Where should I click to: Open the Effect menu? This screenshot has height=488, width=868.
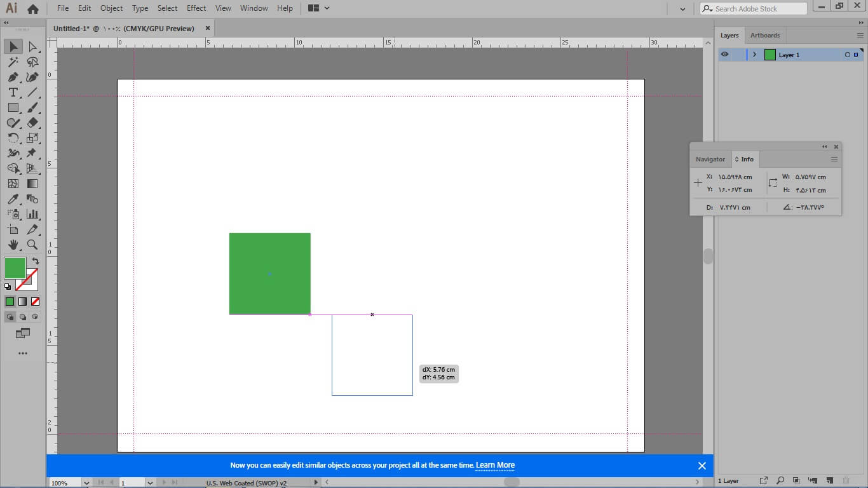pos(196,8)
